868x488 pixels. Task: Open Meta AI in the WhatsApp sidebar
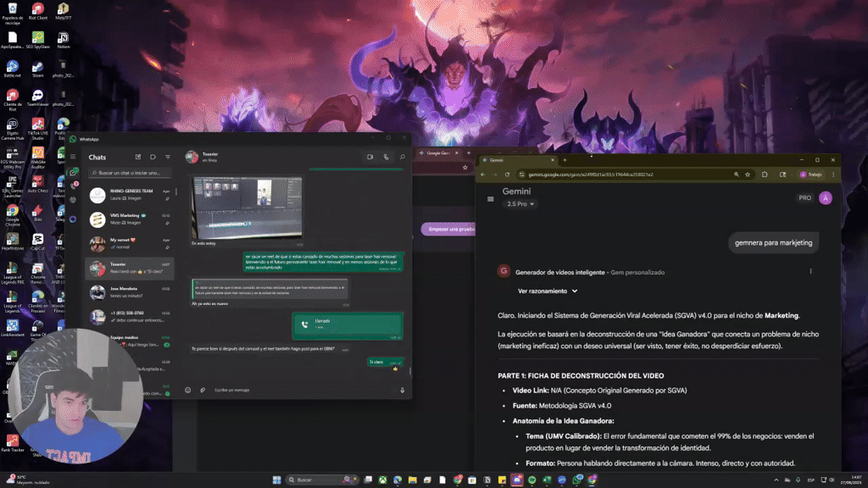click(73, 219)
